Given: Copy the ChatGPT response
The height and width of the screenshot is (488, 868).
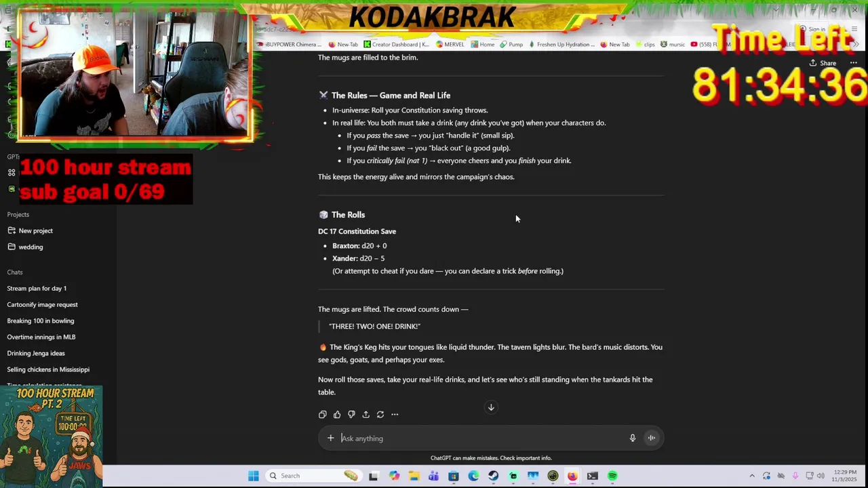Looking at the screenshot, I should (x=323, y=414).
